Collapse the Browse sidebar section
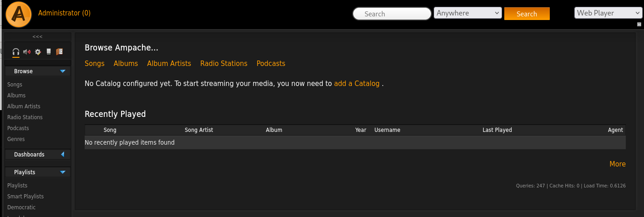 62,71
